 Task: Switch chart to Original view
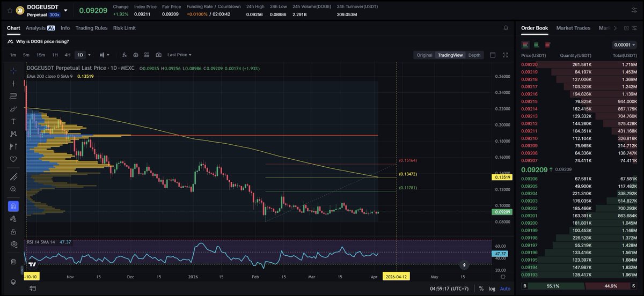pyautogui.click(x=425, y=55)
